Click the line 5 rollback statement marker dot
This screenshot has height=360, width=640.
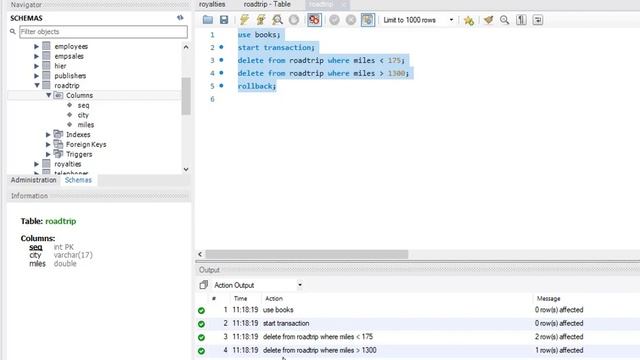221,86
